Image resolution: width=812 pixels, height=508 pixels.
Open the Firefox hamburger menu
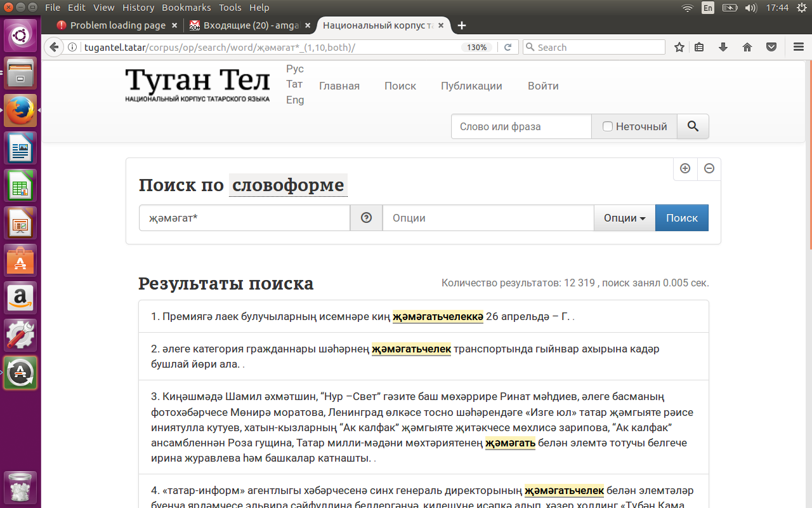(799, 47)
